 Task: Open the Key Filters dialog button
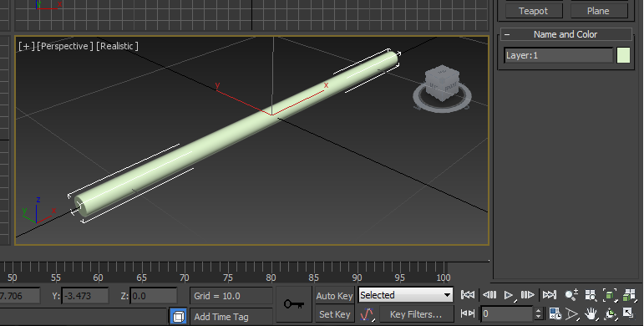[416, 314]
